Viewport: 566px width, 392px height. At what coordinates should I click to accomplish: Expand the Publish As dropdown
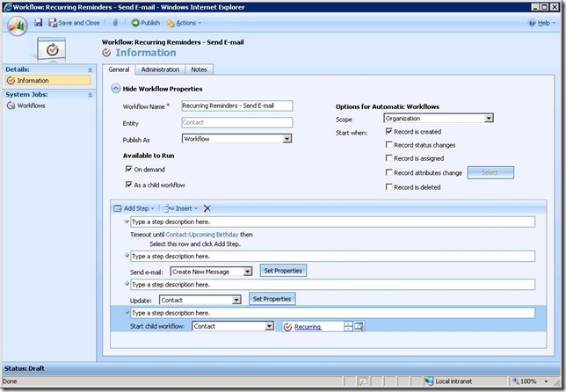pos(287,139)
